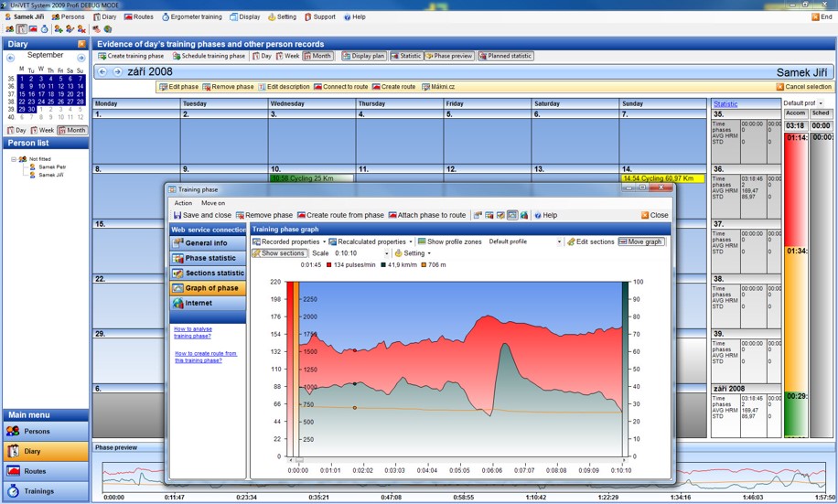838x504 pixels.
Task: Go to previous month in mini calendar
Action: click(10, 58)
